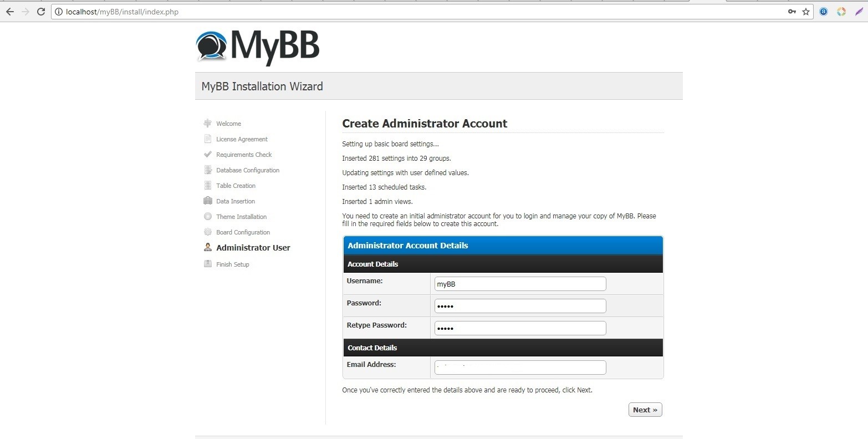
Task: Click the Finish Setup step icon
Action: [208, 264]
